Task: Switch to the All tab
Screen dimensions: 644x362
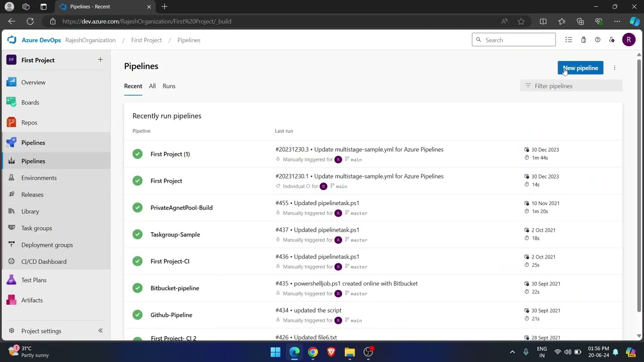Action: click(152, 86)
